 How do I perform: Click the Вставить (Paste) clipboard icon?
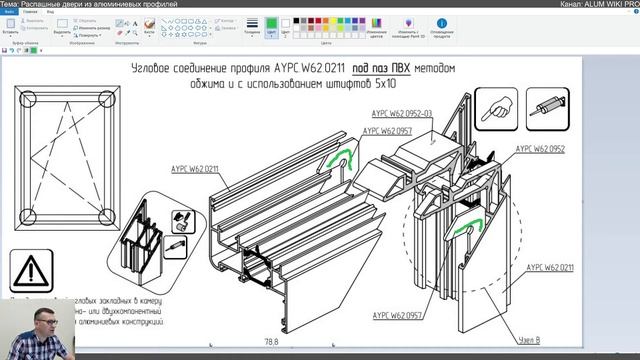click(x=11, y=23)
